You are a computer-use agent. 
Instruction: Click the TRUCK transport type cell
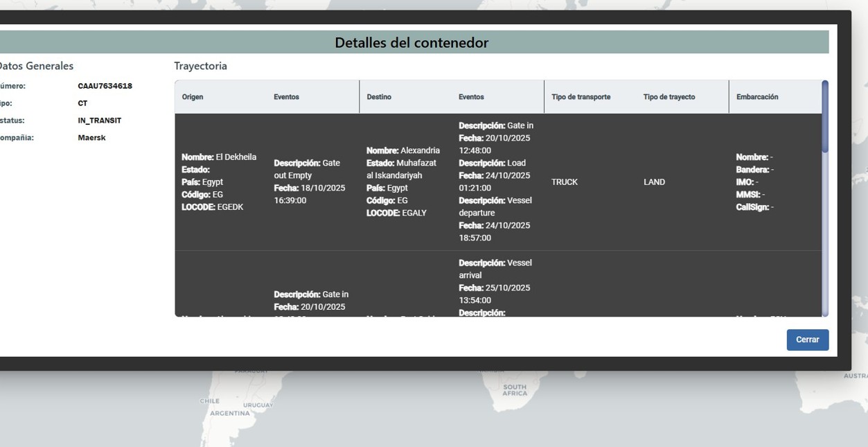tap(565, 182)
